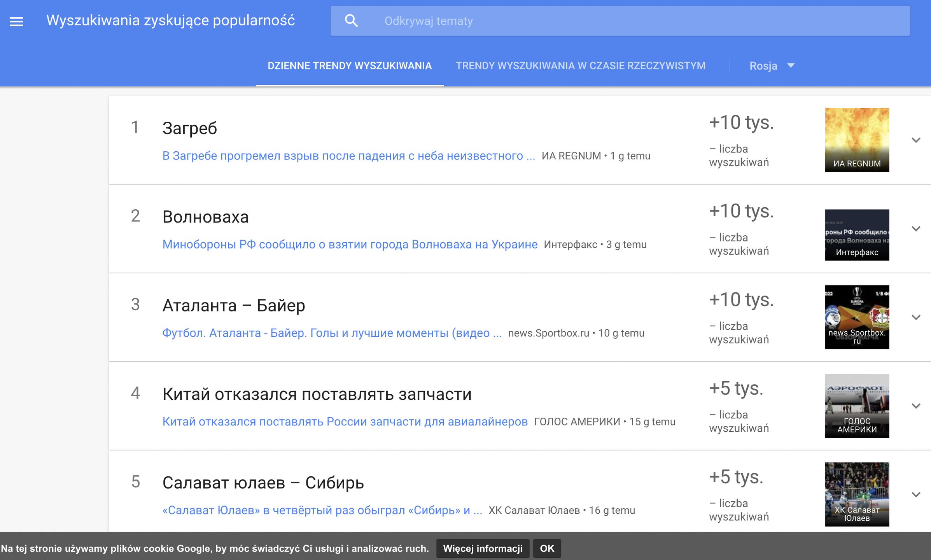931x560 pixels.
Task: Open Więcej informacji about cookies
Action: point(483,548)
